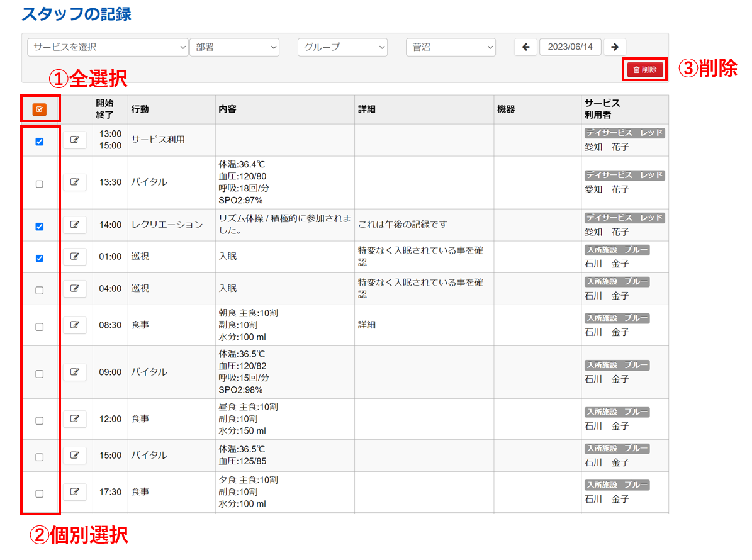Click the previous date left arrow
The width and height of the screenshot is (752, 560).
[525, 47]
